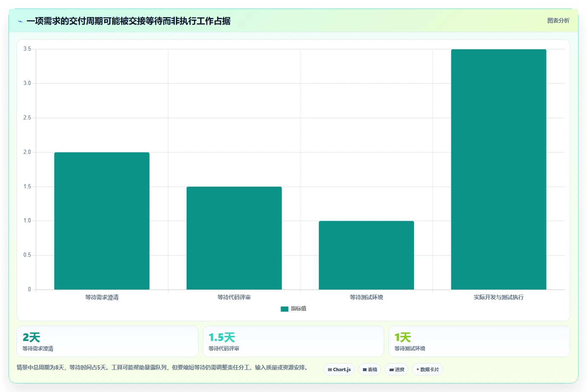
Task: Click the 表格 tag chip
Action: coord(370,369)
